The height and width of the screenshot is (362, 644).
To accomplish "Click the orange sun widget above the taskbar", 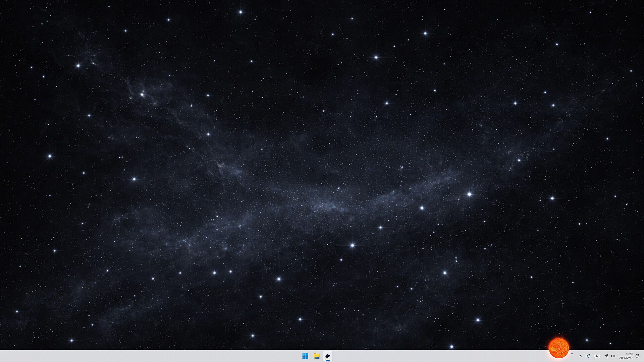I will pyautogui.click(x=558, y=348).
